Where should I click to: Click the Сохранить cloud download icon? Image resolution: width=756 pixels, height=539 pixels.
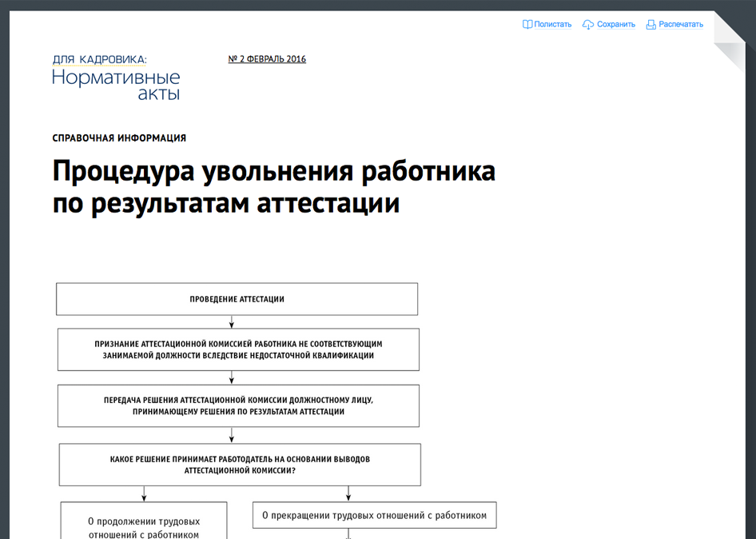[588, 25]
